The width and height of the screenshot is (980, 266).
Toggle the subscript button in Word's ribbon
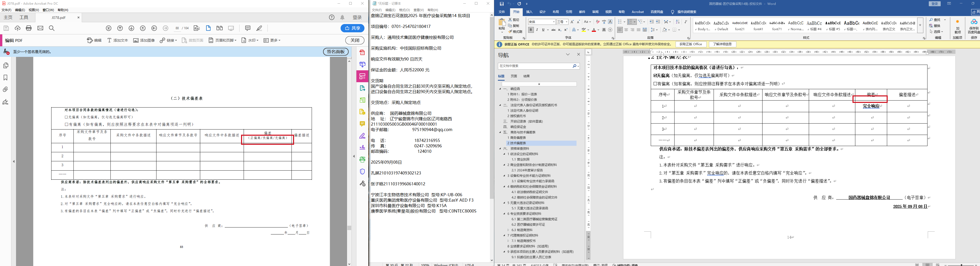[x=560, y=30]
